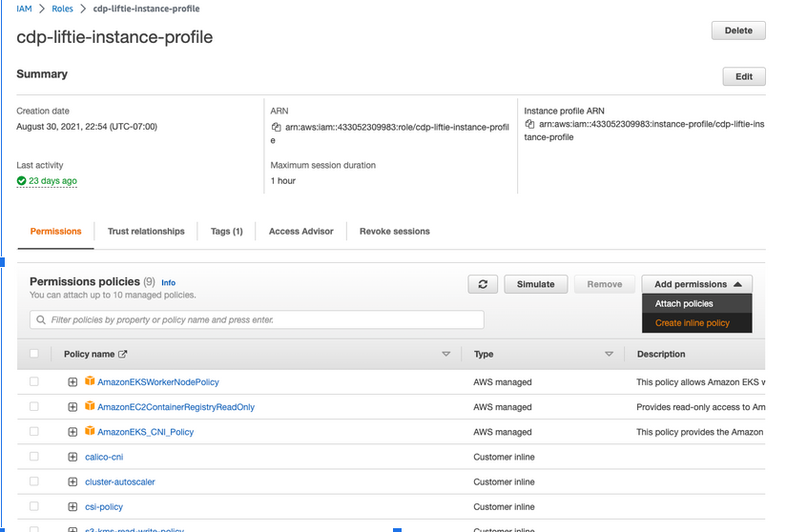Toggle the select-all policies header checkbox
Image resolution: width=786 pixels, height=532 pixels.
(34, 354)
